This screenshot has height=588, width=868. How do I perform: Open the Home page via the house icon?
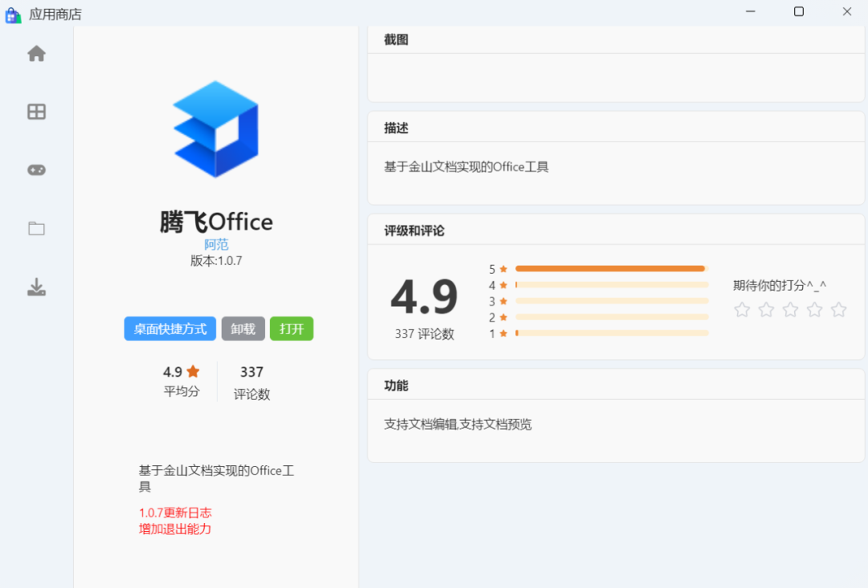36,53
